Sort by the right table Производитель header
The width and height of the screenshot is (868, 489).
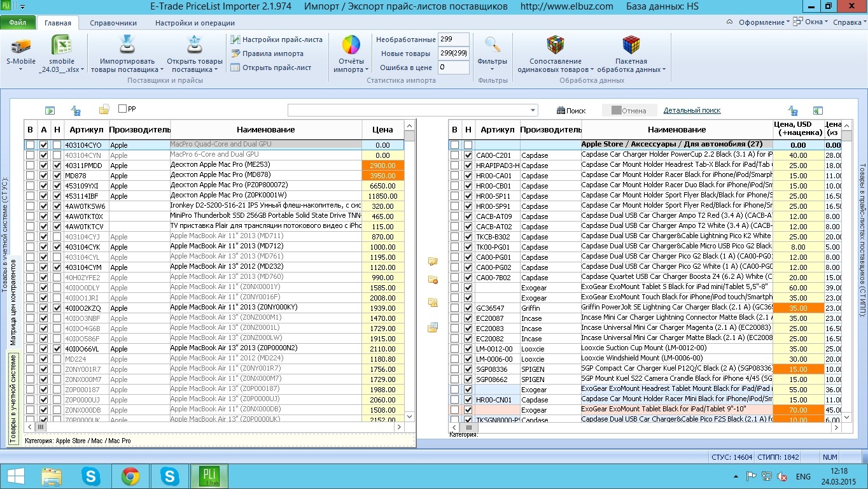(550, 130)
